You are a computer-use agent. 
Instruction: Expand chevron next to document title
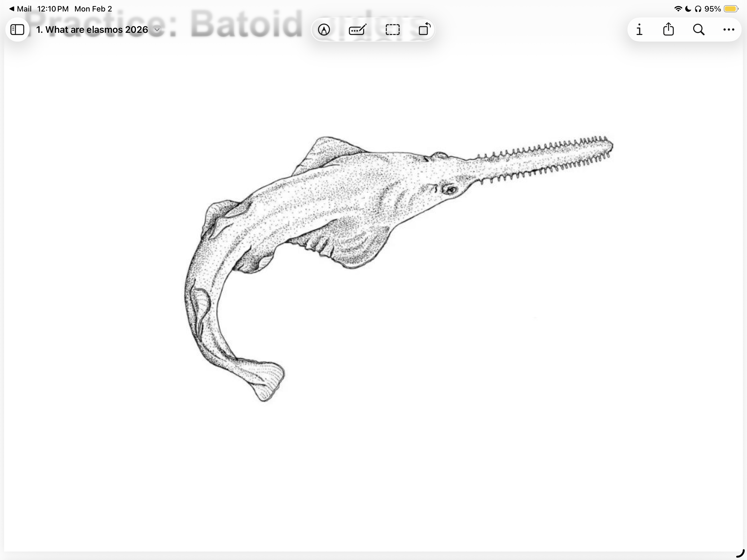click(x=157, y=30)
